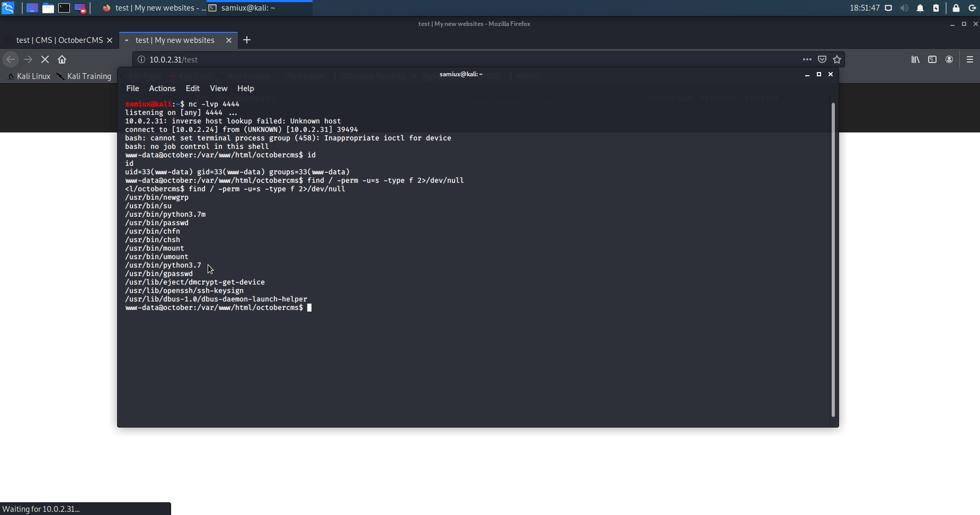This screenshot has width=980, height=515.
Task: Open the file manager panel icon
Action: [48, 8]
